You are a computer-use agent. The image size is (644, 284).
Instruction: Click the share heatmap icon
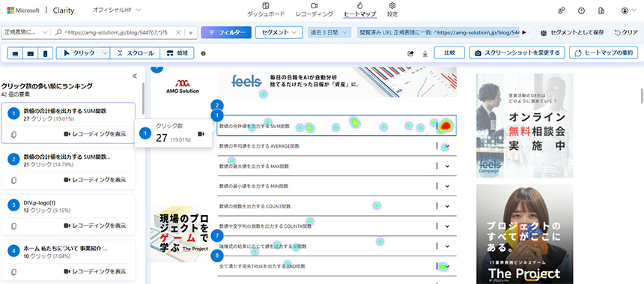(x=410, y=53)
